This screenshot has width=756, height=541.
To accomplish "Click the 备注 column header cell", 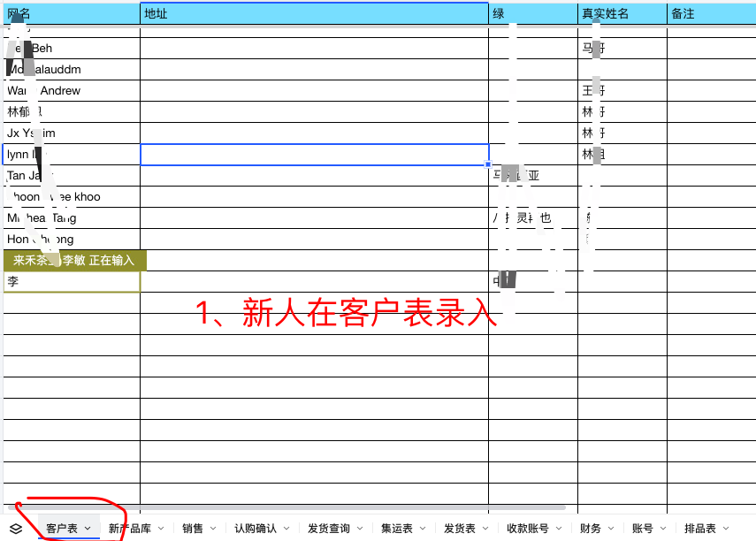I will point(710,13).
